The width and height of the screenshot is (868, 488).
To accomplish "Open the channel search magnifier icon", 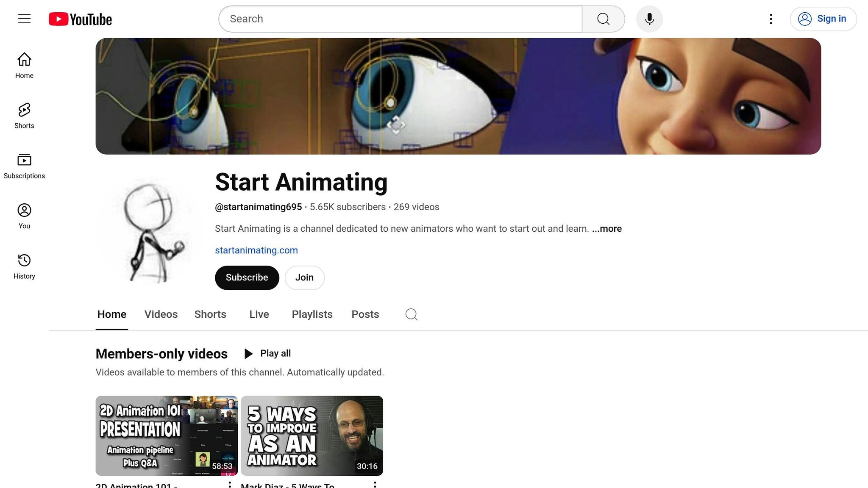I will tap(410, 314).
